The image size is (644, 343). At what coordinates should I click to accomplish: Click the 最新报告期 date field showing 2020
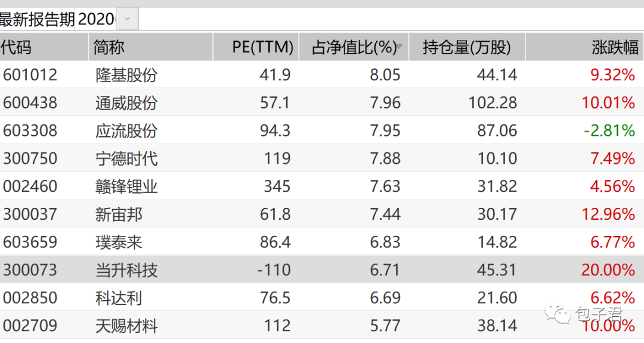tap(97, 19)
